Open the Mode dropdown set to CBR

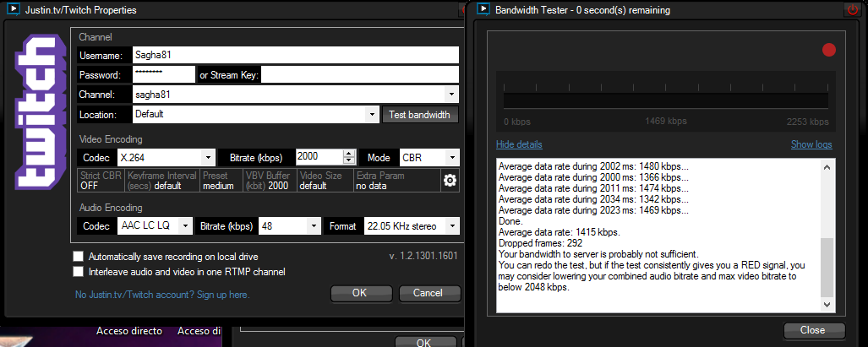pos(452,158)
